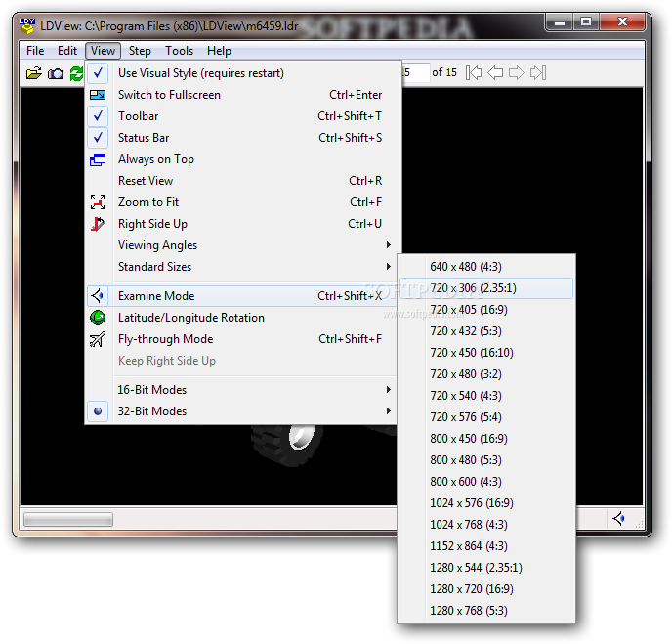Open the File menu
The width and height of the screenshot is (672, 644).
pos(35,51)
